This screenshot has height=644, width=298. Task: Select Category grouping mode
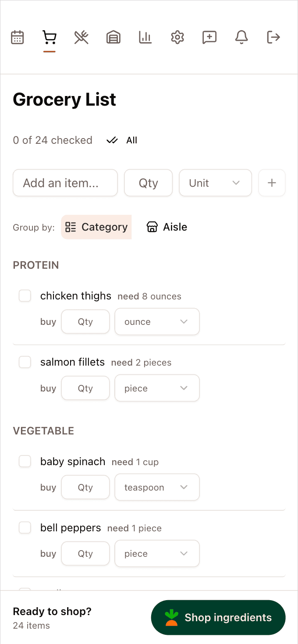96,227
